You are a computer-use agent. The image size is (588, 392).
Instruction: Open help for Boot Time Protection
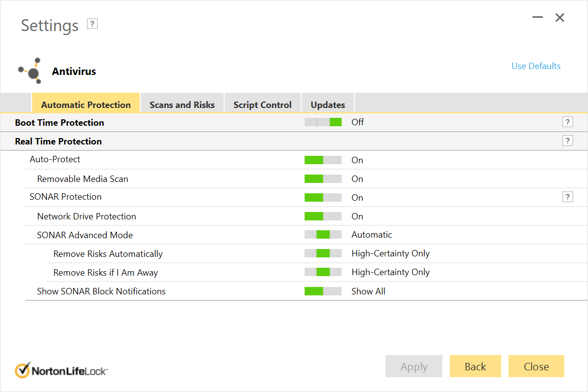pyautogui.click(x=567, y=122)
